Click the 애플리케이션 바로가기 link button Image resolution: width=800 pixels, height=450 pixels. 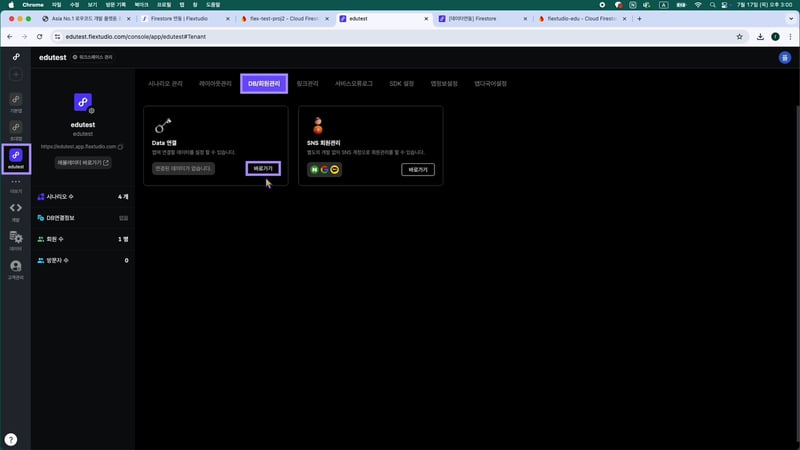pyautogui.click(x=83, y=162)
